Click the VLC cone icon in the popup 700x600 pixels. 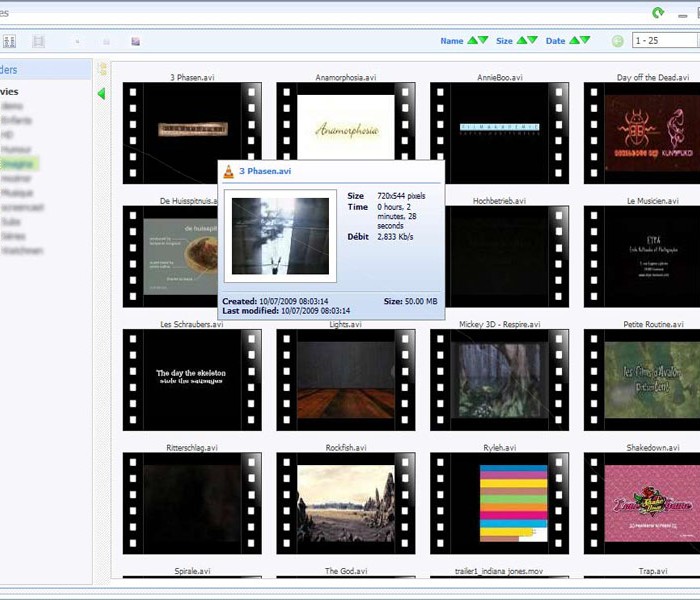(x=229, y=172)
